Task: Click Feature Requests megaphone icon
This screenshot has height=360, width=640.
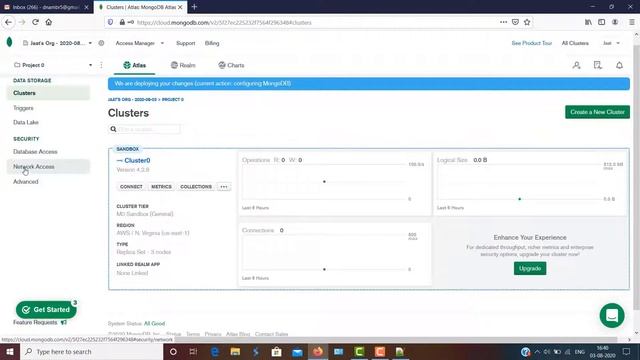Action: pos(64,322)
